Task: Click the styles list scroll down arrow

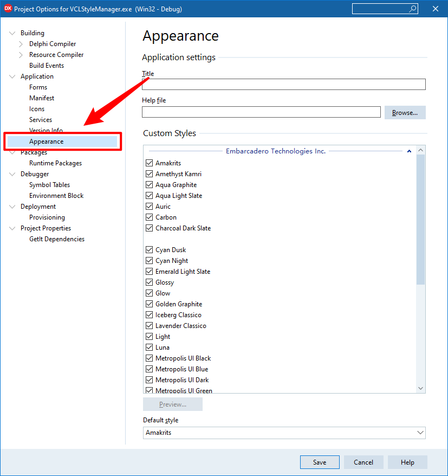Action: tap(420, 388)
